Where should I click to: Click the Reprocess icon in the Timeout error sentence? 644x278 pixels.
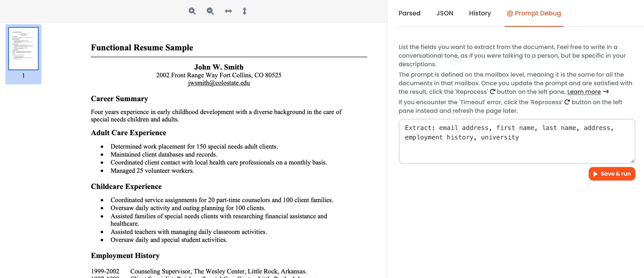(x=567, y=102)
